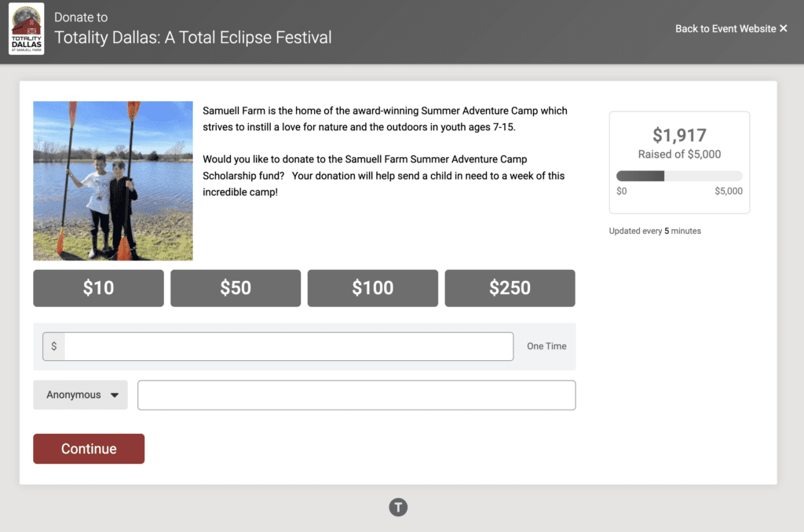This screenshot has height=532, width=804.
Task: Click the 'Donate to' header text
Action: coord(81,17)
